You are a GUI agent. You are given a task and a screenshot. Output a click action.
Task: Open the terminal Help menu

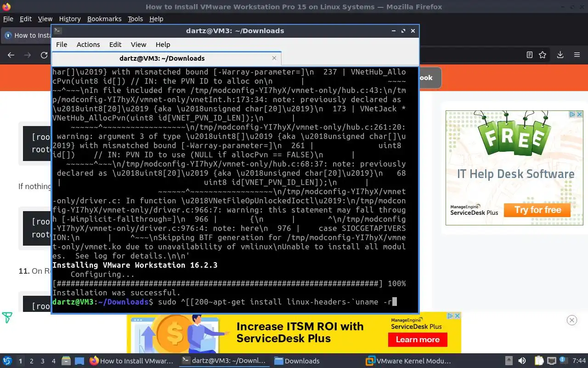point(163,44)
